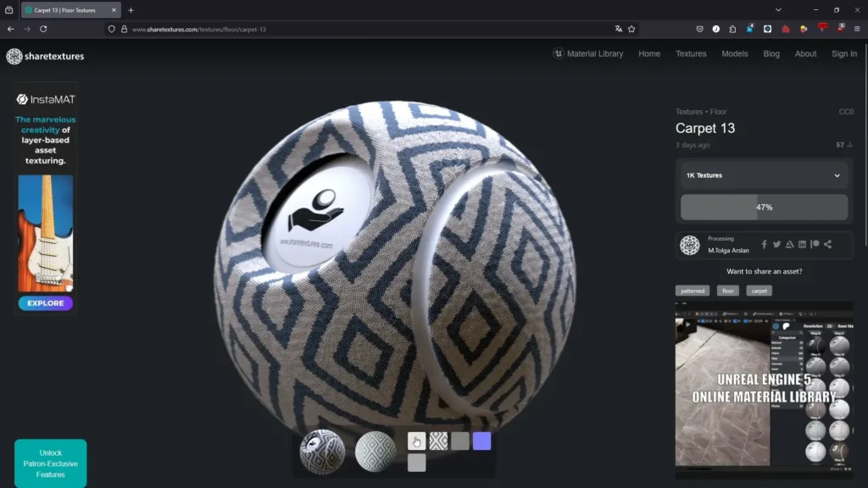Click the page translate icon in address bar
The width and height of the screenshot is (868, 488).
pos(618,30)
